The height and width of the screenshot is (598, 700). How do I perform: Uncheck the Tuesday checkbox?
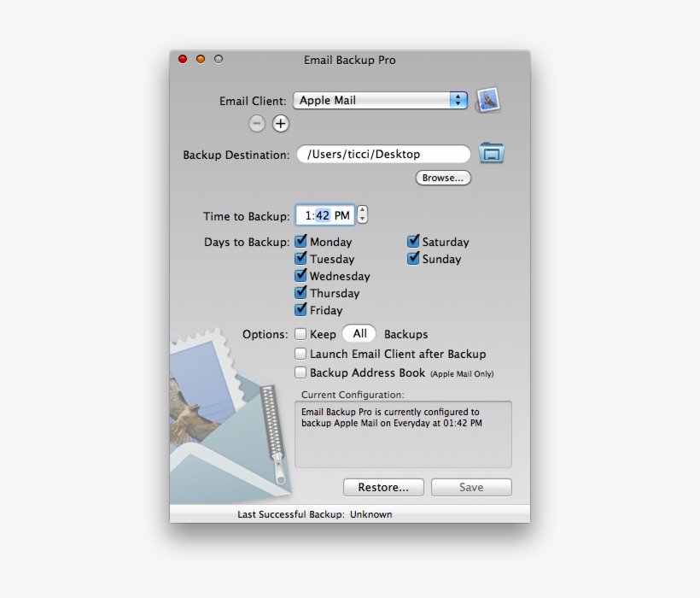tap(300, 259)
